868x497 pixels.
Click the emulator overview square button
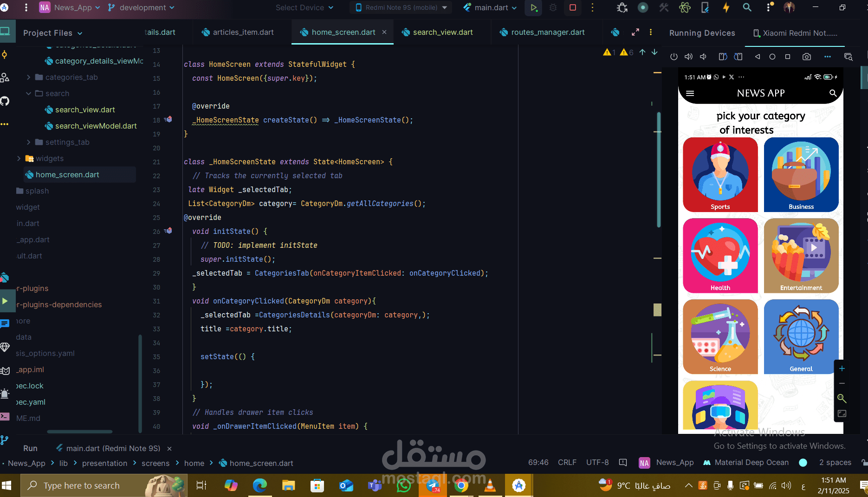(x=788, y=57)
